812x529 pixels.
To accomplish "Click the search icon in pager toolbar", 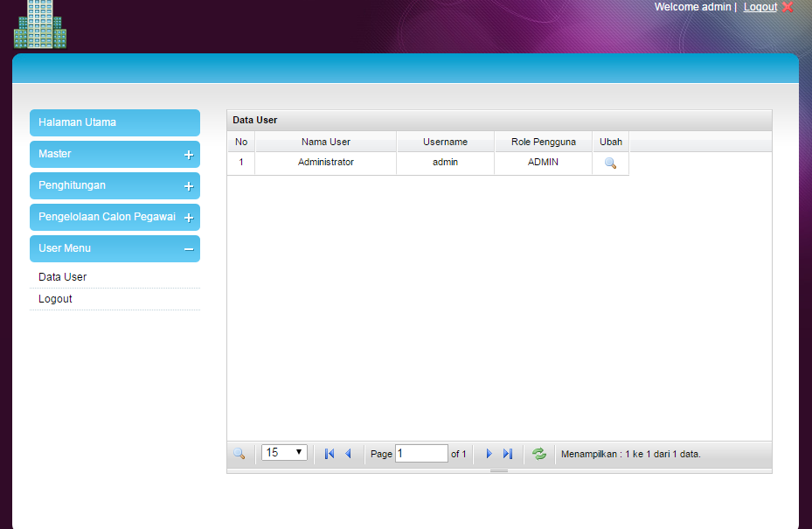I will (239, 454).
